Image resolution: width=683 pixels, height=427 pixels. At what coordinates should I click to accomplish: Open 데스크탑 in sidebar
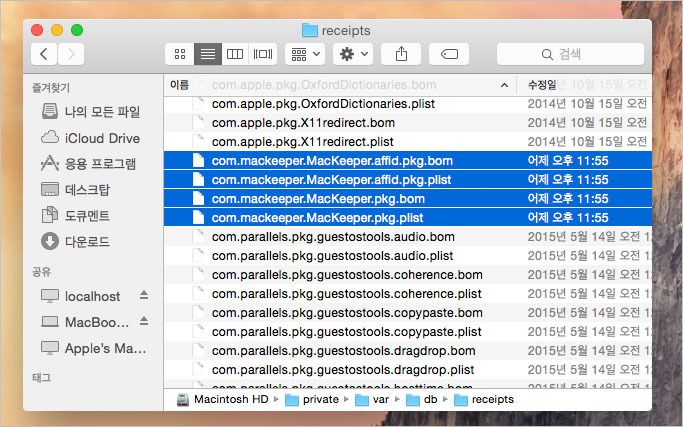(x=76, y=190)
